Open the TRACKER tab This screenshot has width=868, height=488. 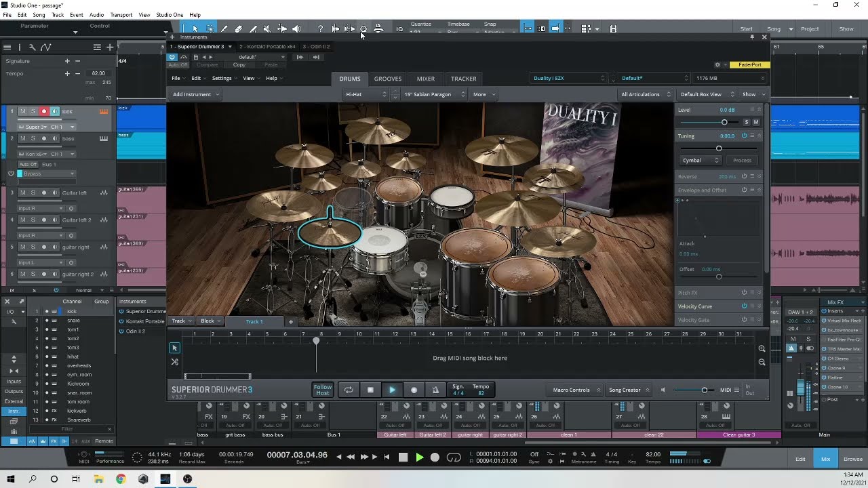464,79
